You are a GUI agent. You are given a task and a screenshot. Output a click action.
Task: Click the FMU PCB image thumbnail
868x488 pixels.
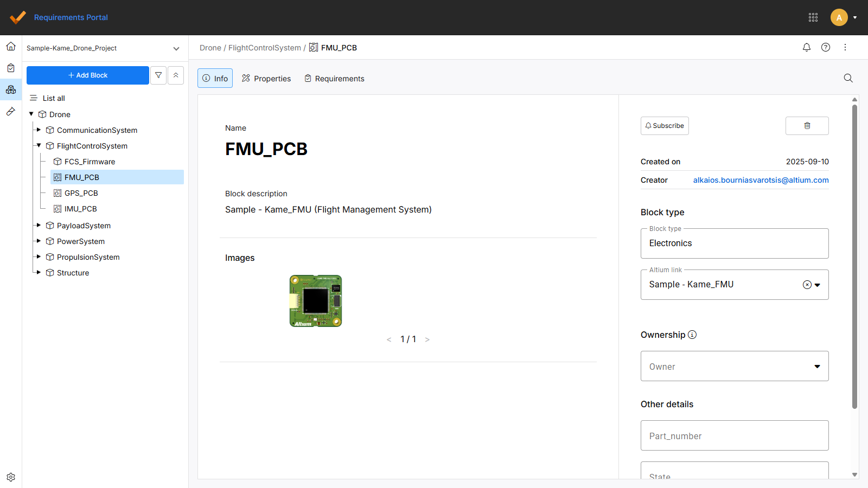[x=316, y=301]
